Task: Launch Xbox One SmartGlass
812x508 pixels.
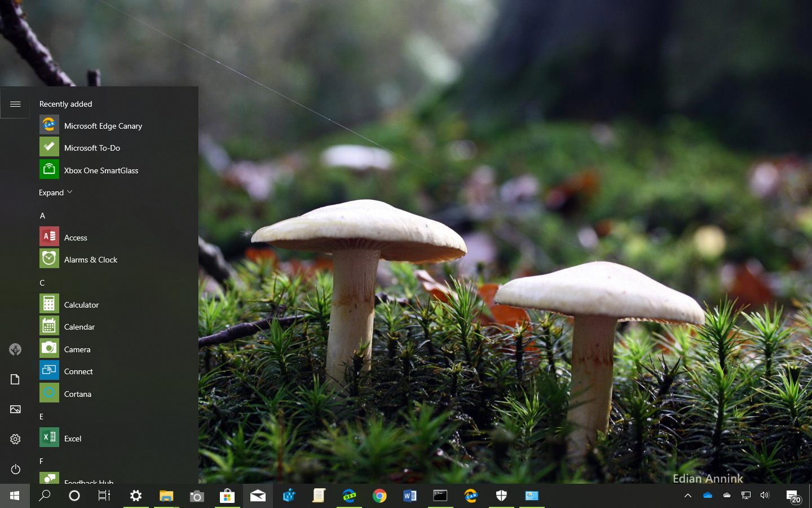Action: pos(101,170)
